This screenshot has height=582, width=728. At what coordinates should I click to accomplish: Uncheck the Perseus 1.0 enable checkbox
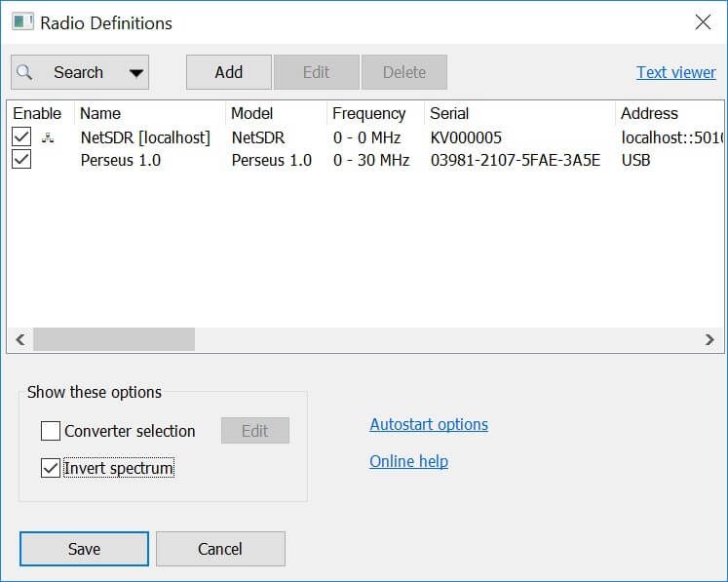(x=21, y=159)
